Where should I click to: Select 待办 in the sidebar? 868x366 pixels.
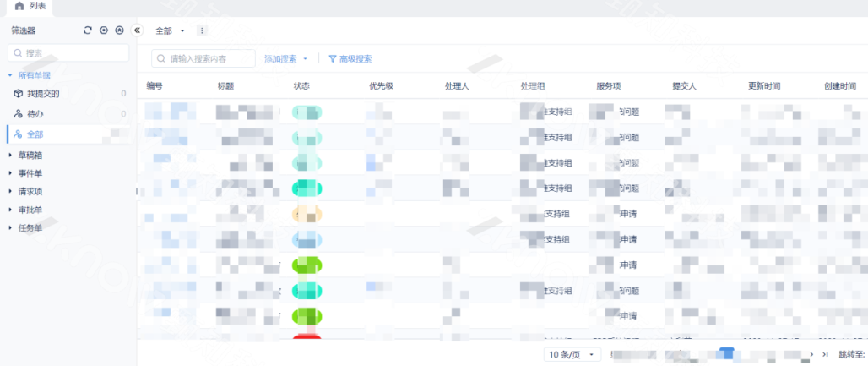point(34,113)
